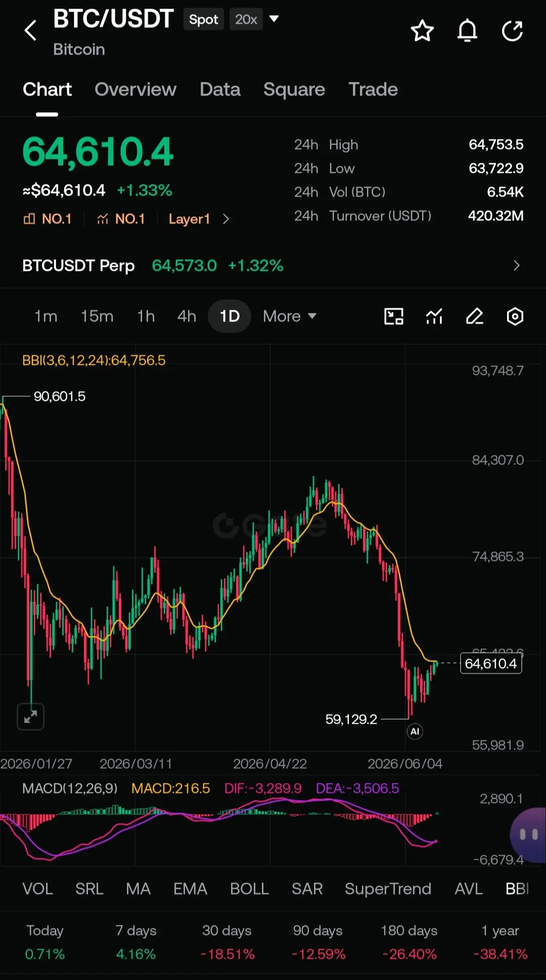Open More timeframes dropdown
The image size is (546, 980).
[290, 316]
